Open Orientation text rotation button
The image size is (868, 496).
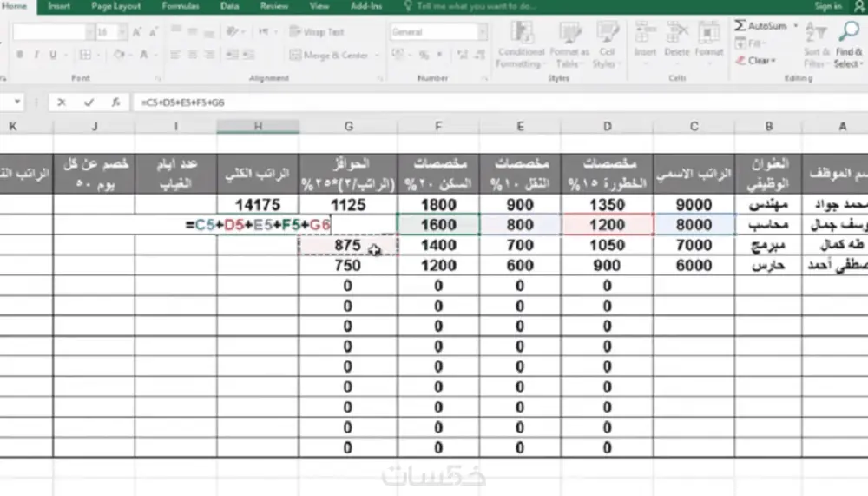pos(235,31)
